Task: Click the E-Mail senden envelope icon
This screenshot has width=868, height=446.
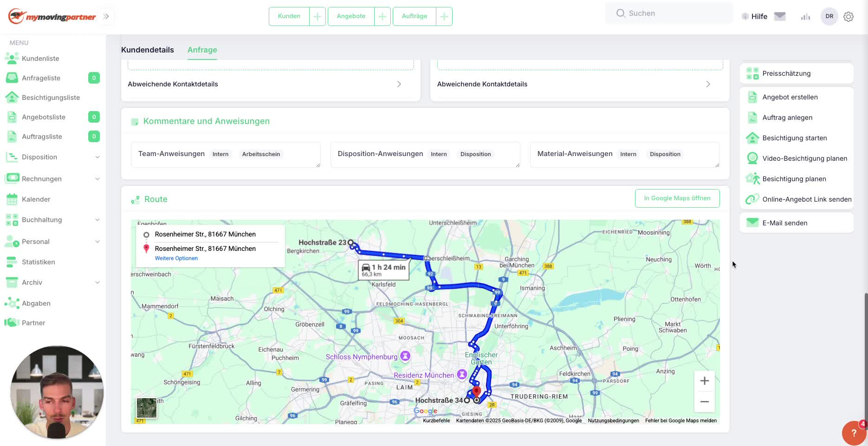Action: [752, 223]
